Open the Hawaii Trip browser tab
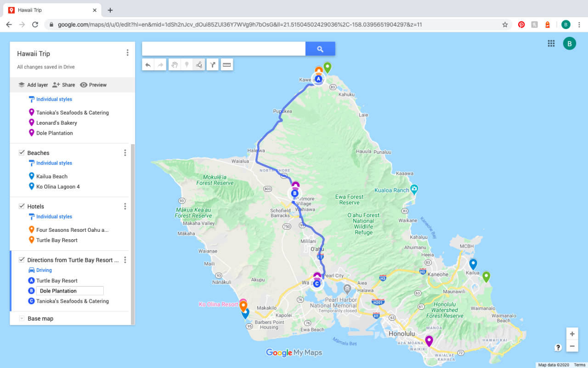 click(x=51, y=10)
